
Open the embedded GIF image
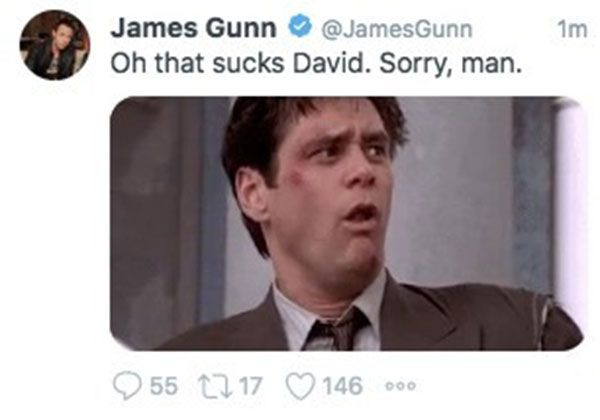[347, 223]
